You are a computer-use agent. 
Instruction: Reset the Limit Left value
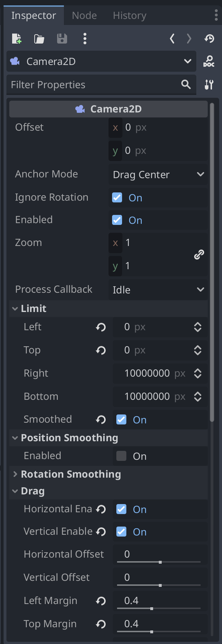tap(101, 327)
